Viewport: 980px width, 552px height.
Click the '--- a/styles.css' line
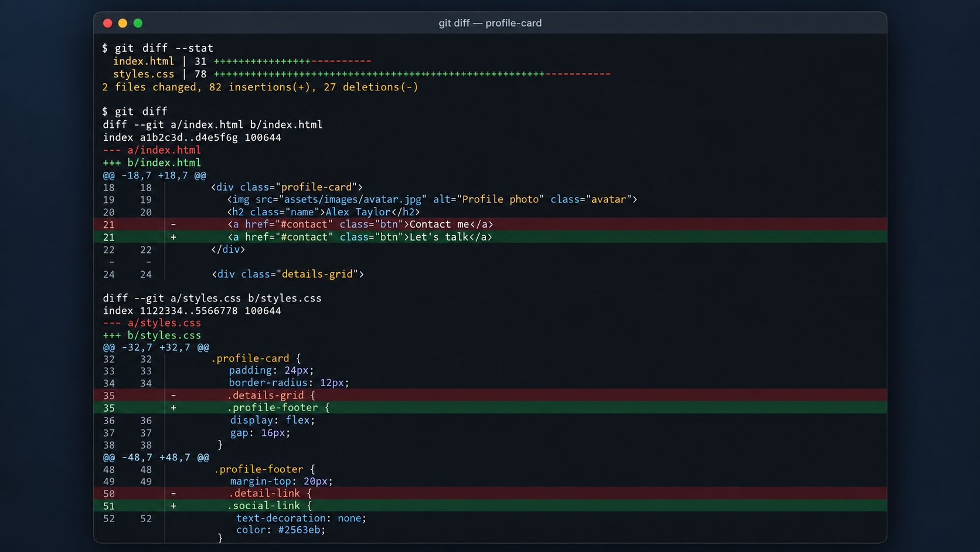pyautogui.click(x=152, y=323)
